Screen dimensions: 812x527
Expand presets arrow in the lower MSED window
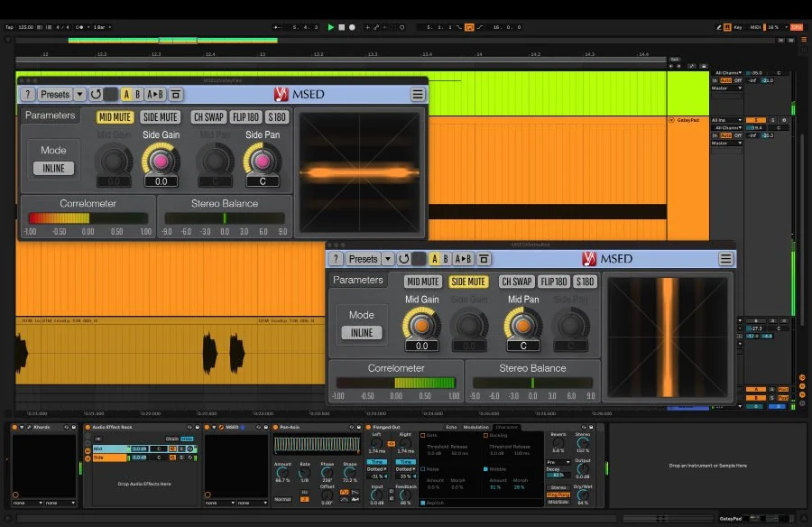coord(387,259)
